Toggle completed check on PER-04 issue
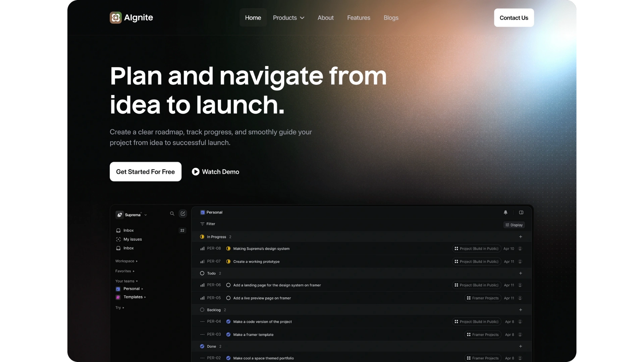This screenshot has height=362, width=644. 228,322
